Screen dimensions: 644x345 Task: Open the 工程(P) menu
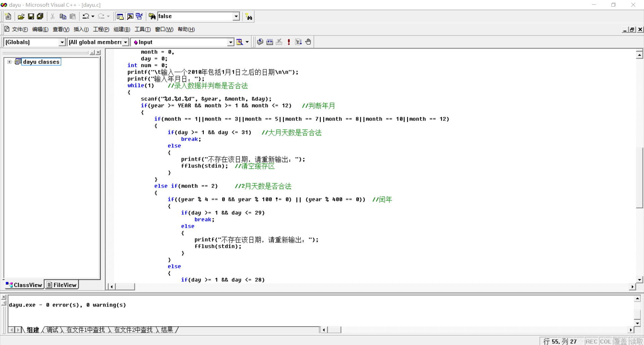pyautogui.click(x=101, y=29)
